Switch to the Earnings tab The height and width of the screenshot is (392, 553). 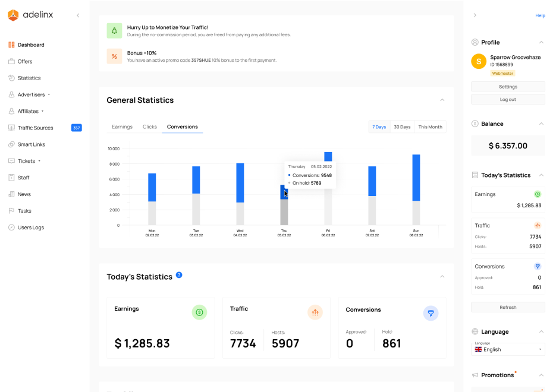click(x=122, y=127)
